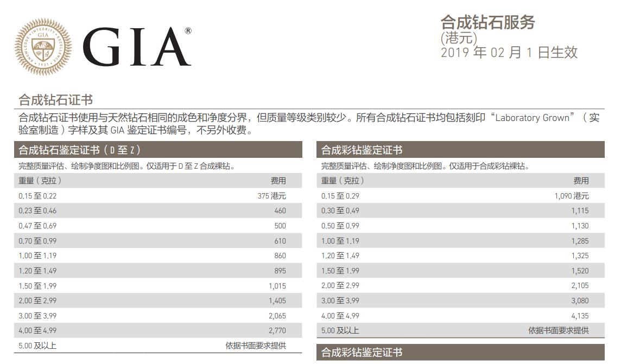Click the left table's 费用 column header

pos(278,180)
